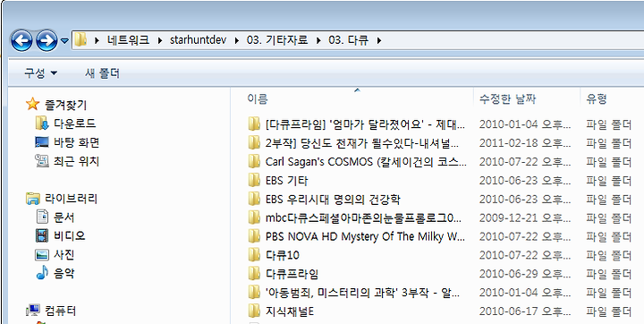Select folder name mbc다큐스페셜아마존의눈물프롤로그
Image resolution: width=644 pixels, height=324 pixels.
coord(363,217)
